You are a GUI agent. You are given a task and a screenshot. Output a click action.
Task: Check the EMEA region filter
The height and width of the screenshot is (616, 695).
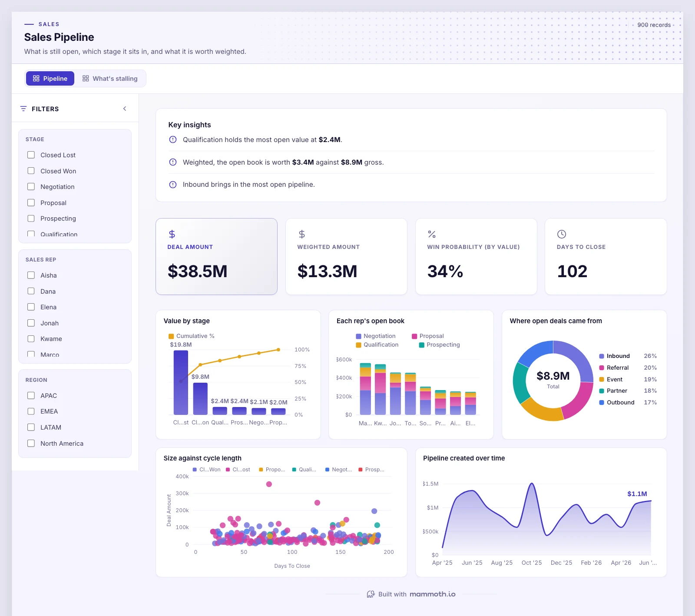31,411
